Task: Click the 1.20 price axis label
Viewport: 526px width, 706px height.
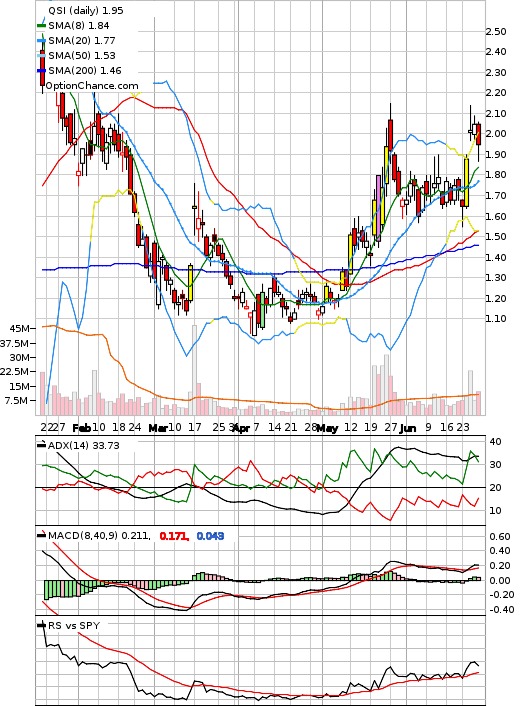Action: click(x=496, y=299)
